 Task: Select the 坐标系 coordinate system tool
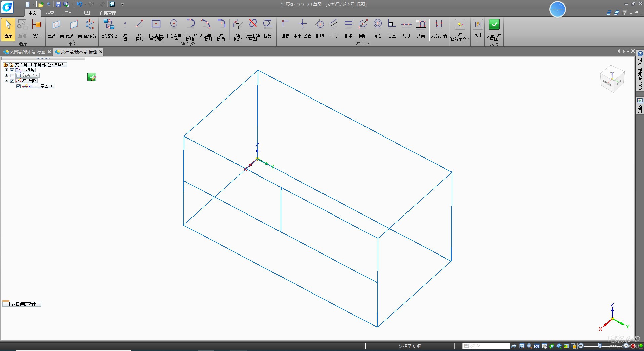[x=90, y=29]
